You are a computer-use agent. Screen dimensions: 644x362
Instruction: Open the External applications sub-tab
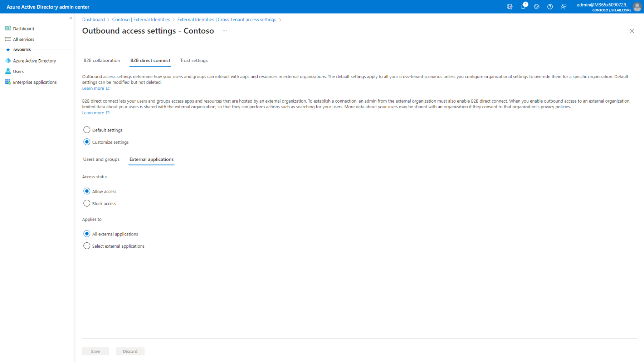click(x=151, y=159)
